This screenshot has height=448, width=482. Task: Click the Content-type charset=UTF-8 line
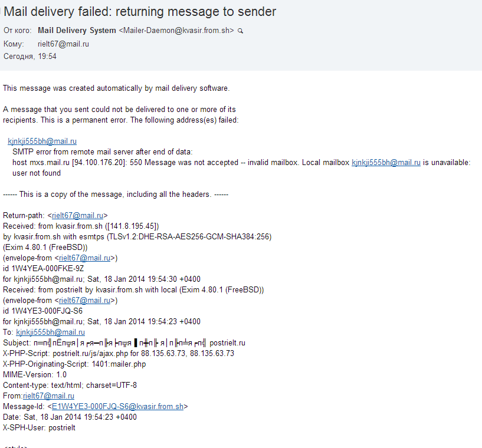click(x=70, y=386)
